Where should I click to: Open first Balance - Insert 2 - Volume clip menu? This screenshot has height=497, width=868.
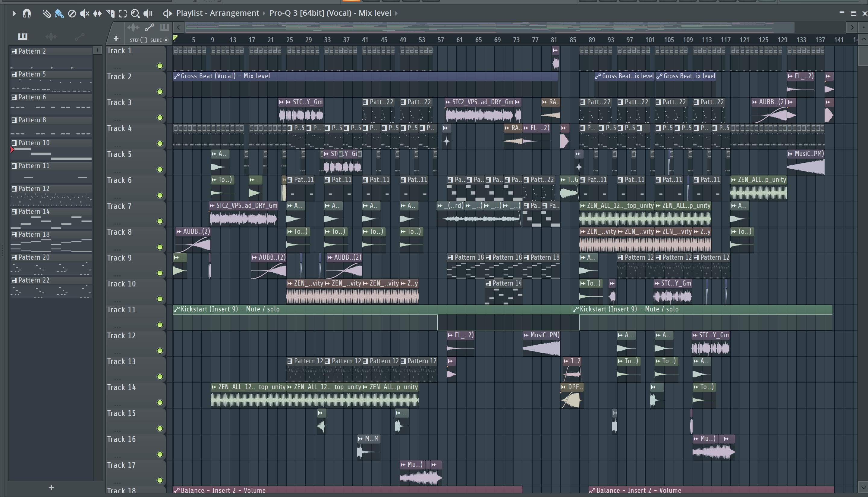(x=176, y=490)
